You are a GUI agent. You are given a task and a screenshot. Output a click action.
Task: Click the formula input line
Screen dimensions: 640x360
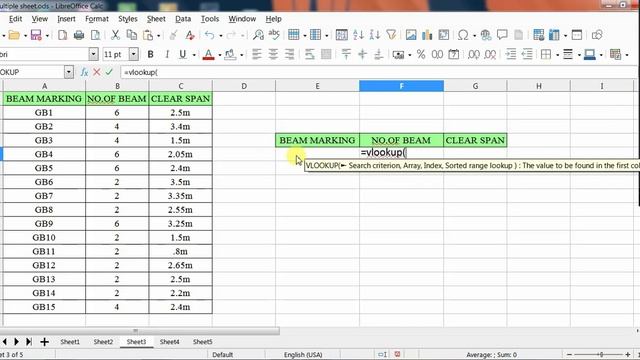(379, 72)
